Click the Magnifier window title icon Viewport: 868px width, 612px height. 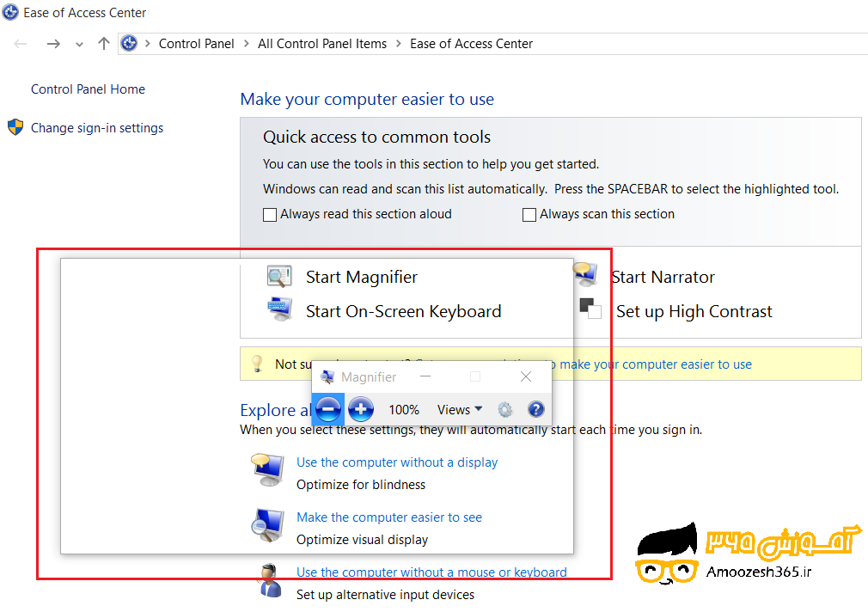(327, 377)
